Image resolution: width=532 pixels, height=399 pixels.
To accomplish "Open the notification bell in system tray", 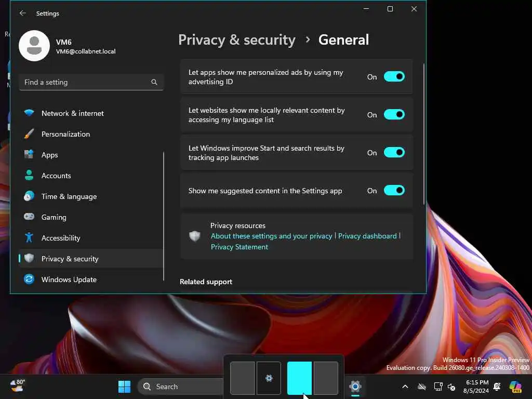I will (x=497, y=387).
